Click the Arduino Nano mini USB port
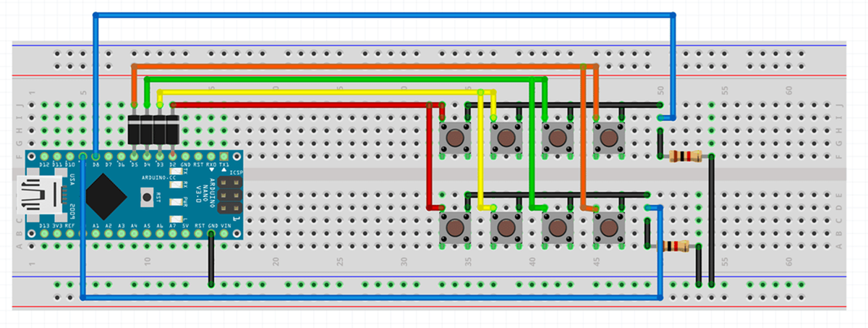The image size is (868, 328). pyautogui.click(x=36, y=195)
